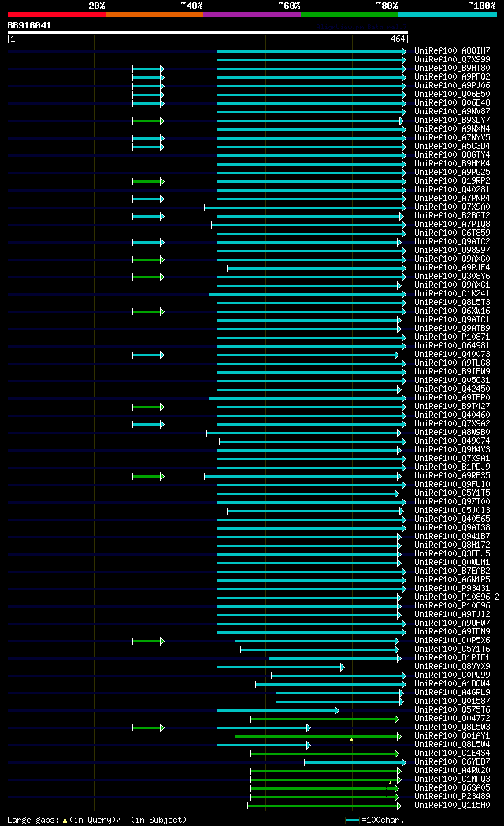The image size is (504, 826).
Task: Select the UniRef100_P10896-2 label
Action: pyautogui.click(x=457, y=597)
